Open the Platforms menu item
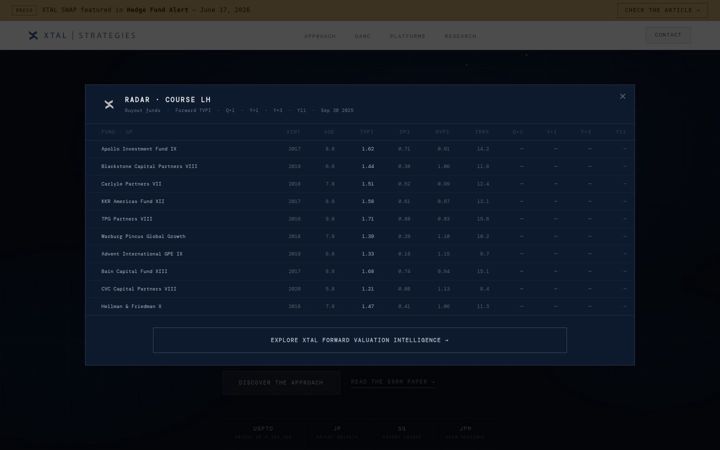Image resolution: width=720 pixels, height=450 pixels. 407,36
